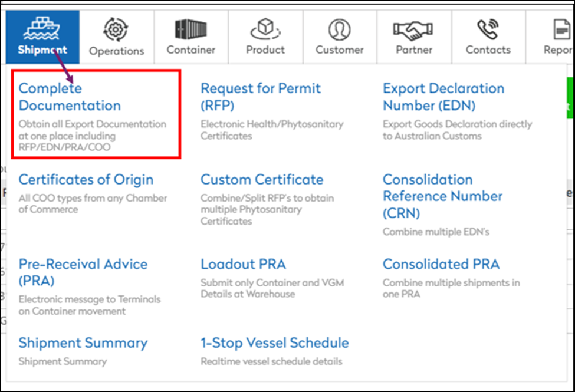Open 1-Stop Vessel Schedule
Viewport: 575px width, 392px height.
(x=275, y=343)
